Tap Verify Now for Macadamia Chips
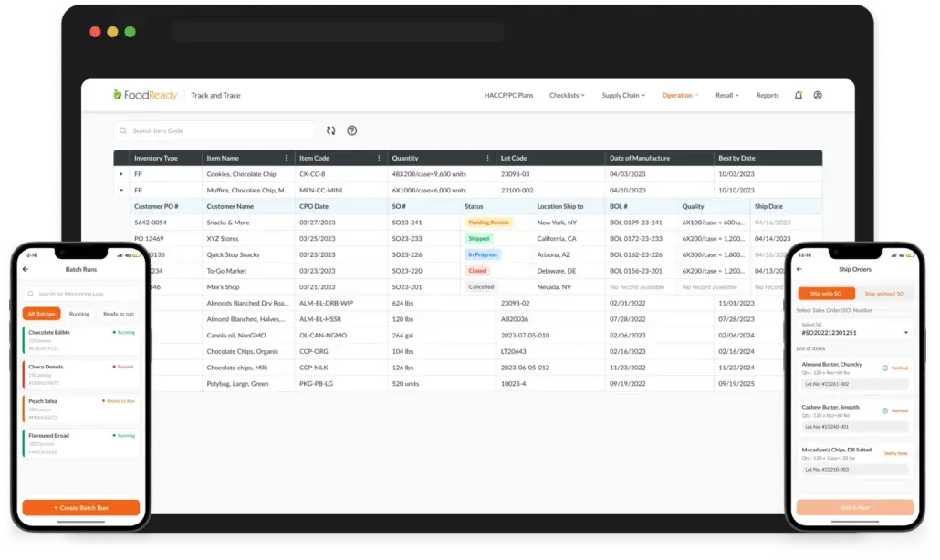 895,453
